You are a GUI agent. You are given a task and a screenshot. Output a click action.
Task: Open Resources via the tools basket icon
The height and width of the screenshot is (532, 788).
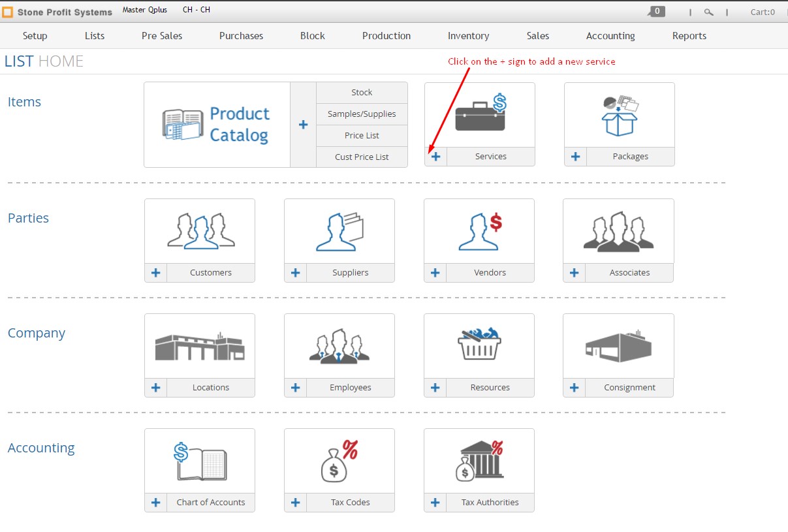(x=479, y=345)
